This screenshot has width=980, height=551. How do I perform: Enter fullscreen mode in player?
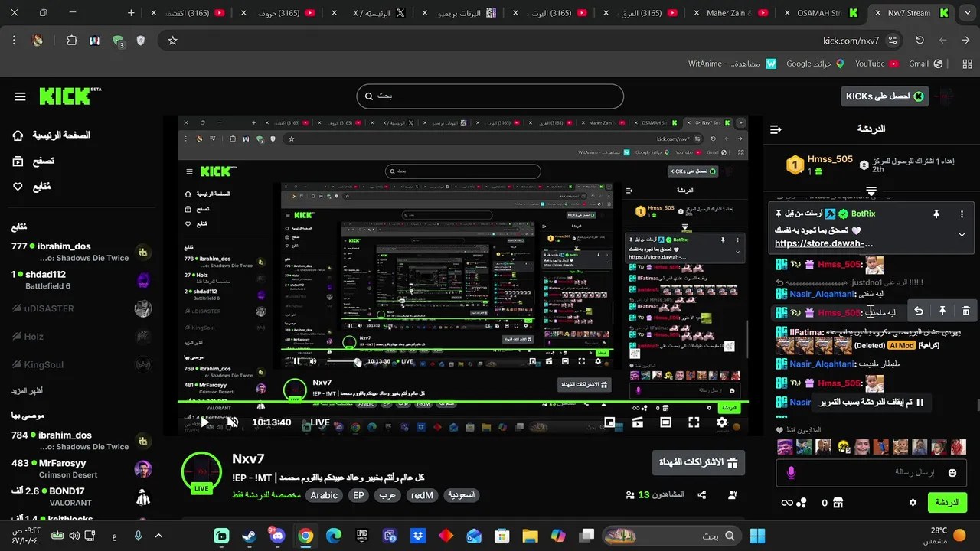[694, 422]
